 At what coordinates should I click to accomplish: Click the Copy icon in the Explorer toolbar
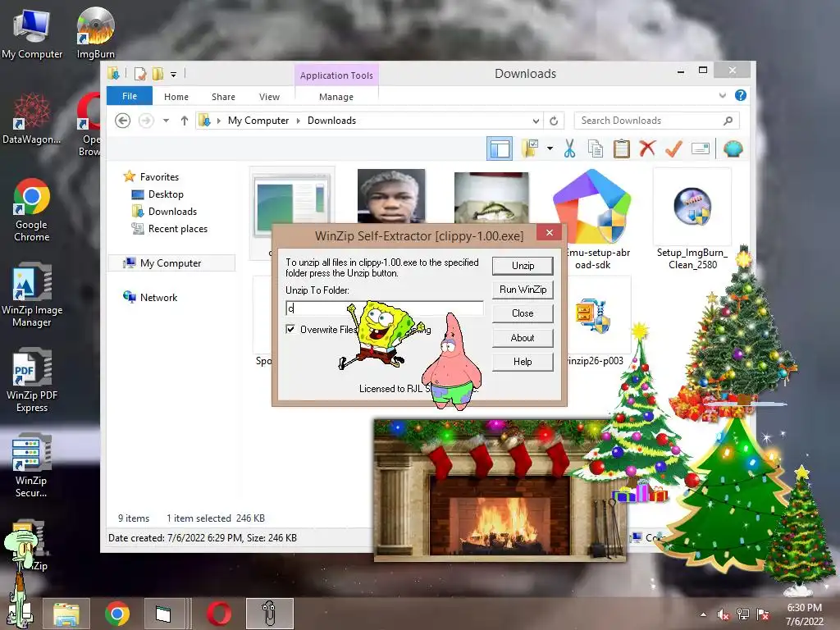coord(596,148)
